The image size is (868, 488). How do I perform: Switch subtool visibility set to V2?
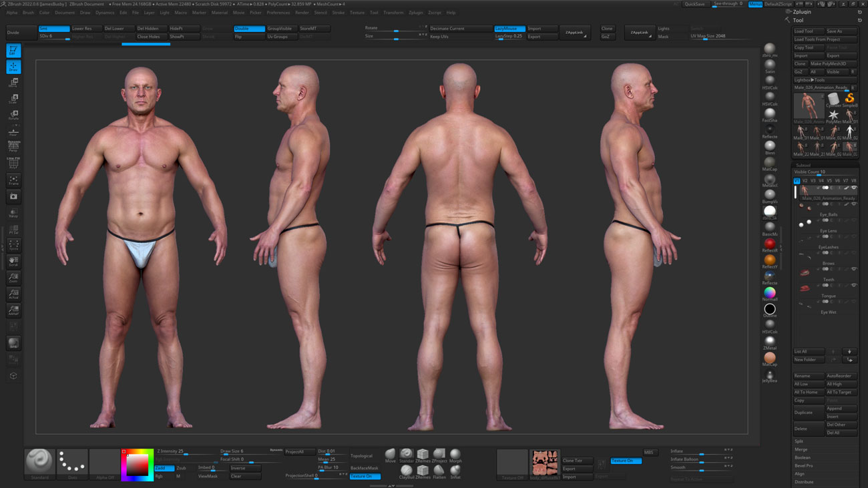coord(806,180)
